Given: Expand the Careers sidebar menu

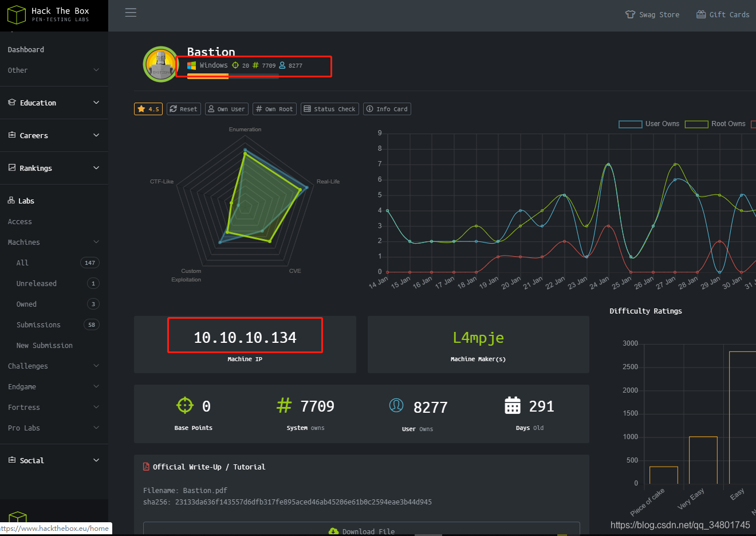Looking at the screenshot, I should click(54, 136).
